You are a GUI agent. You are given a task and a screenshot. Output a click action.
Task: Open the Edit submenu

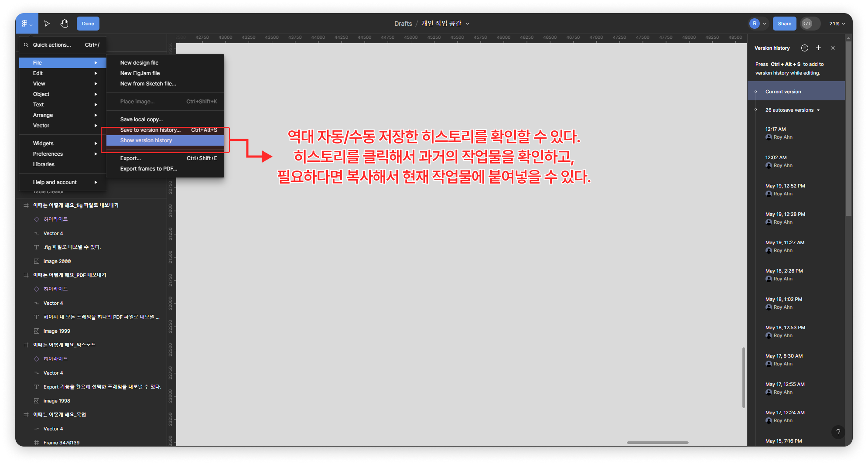pyautogui.click(x=63, y=73)
